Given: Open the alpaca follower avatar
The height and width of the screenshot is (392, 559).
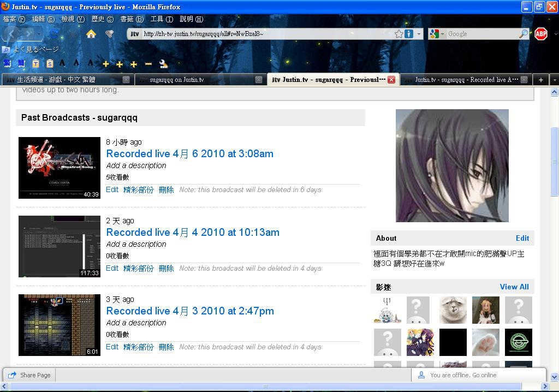Looking at the screenshot, I should pos(453,310).
